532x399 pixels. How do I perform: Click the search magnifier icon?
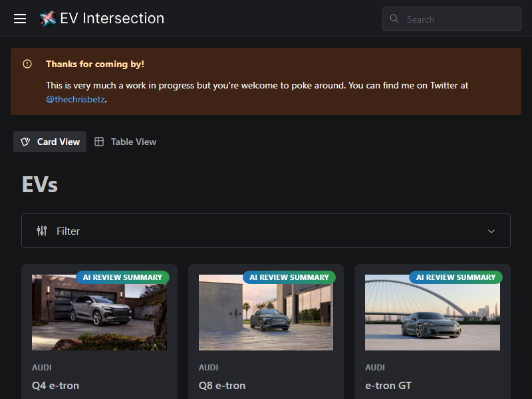[394, 19]
